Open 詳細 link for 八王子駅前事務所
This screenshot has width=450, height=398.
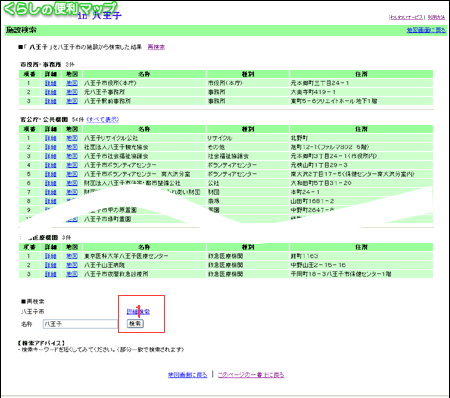pos(51,101)
